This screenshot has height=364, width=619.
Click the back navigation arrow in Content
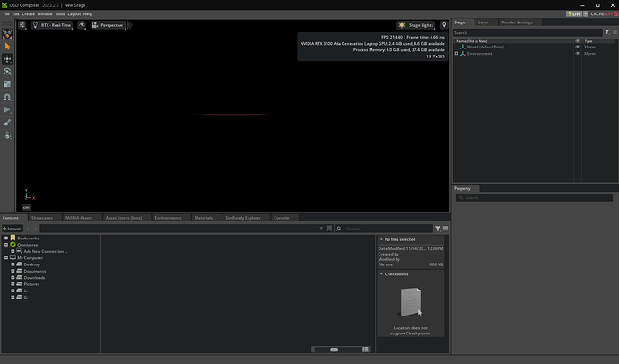(x=28, y=229)
